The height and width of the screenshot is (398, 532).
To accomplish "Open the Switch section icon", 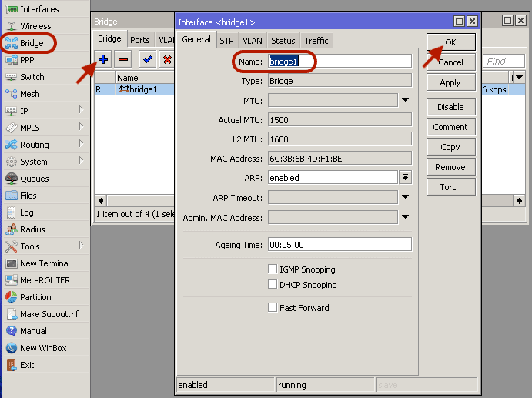I will click(x=12, y=77).
